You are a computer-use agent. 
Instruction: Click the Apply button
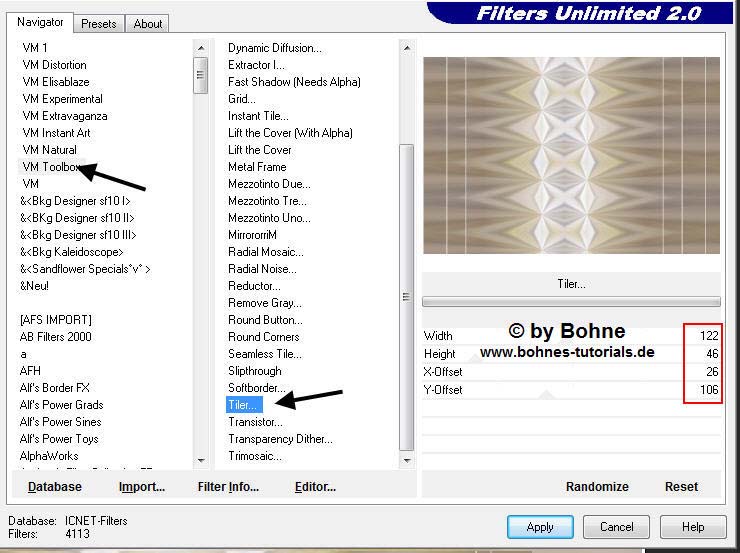[x=540, y=527]
